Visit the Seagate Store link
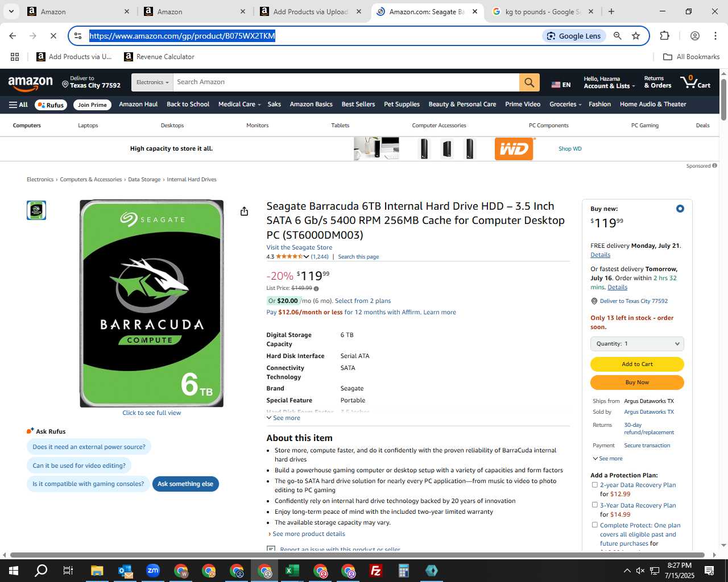 coord(299,247)
